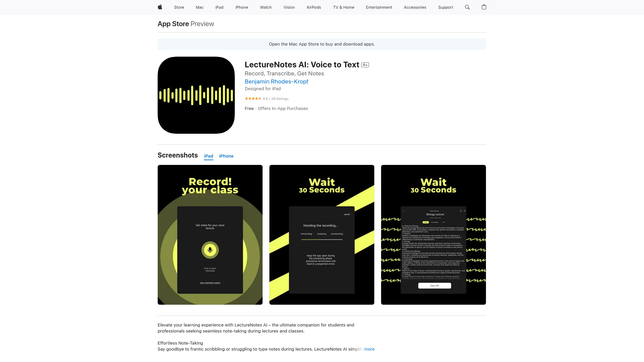644x362 pixels.
Task: Click the first Record your class screenshot thumbnail
Action: [210, 235]
